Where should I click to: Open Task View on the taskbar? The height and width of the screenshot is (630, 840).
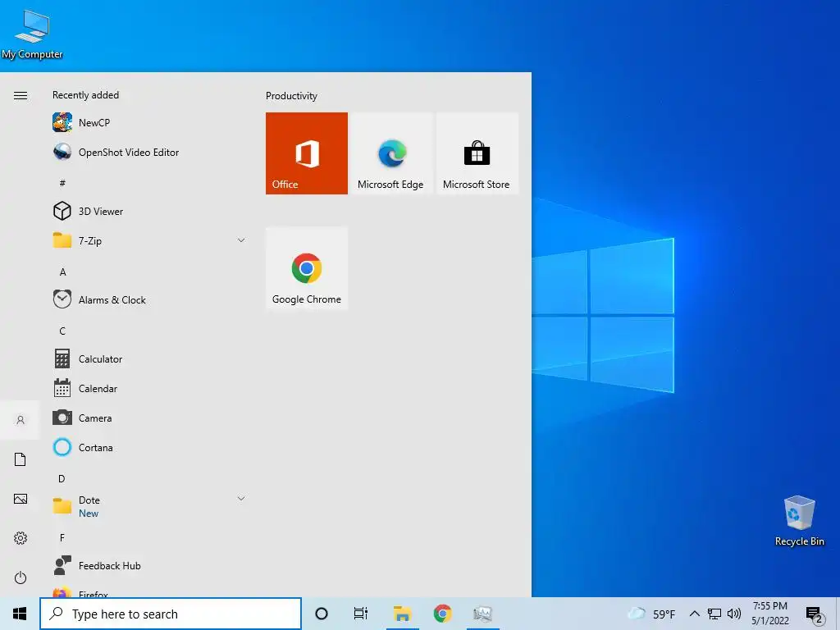tap(361, 614)
